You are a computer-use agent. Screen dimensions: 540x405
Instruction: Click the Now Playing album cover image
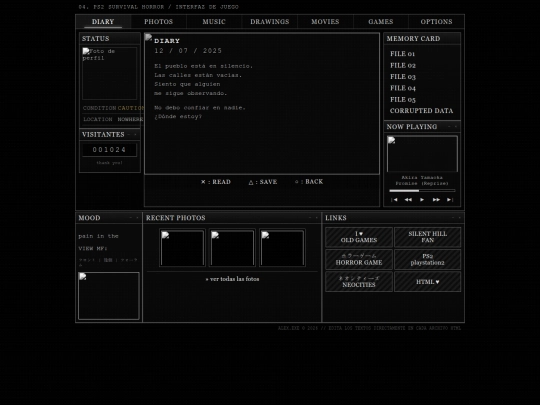tap(422, 154)
